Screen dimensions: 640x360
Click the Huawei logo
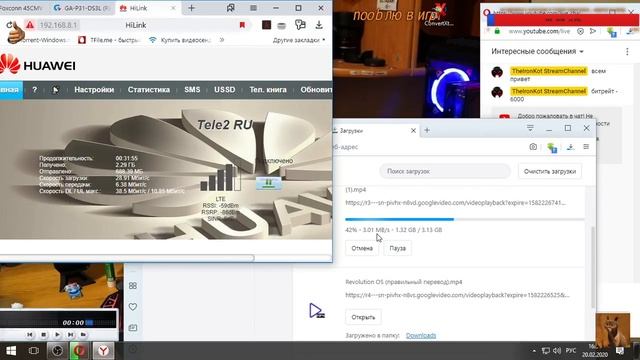(x=38, y=65)
